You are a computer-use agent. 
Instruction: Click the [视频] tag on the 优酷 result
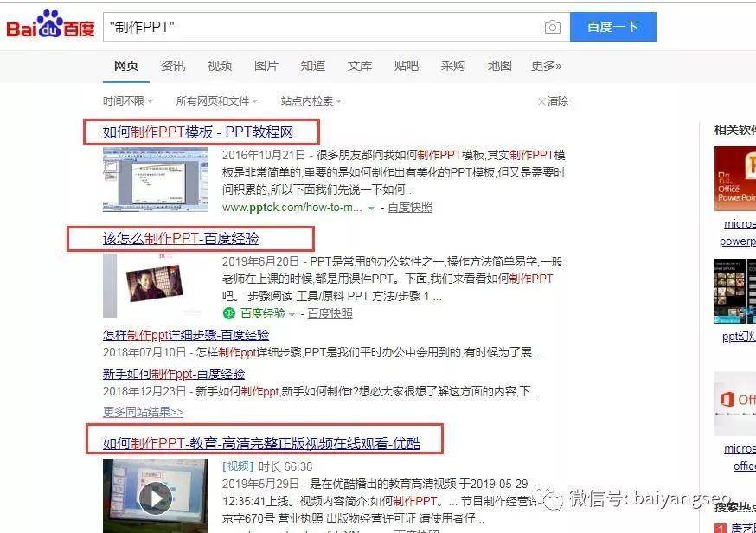(238, 466)
